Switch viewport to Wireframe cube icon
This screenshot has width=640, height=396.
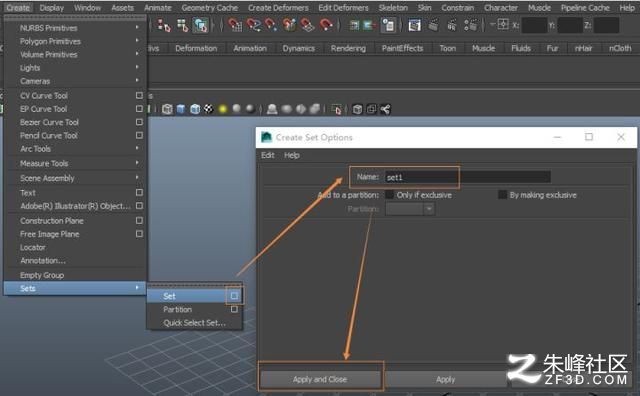[167, 109]
